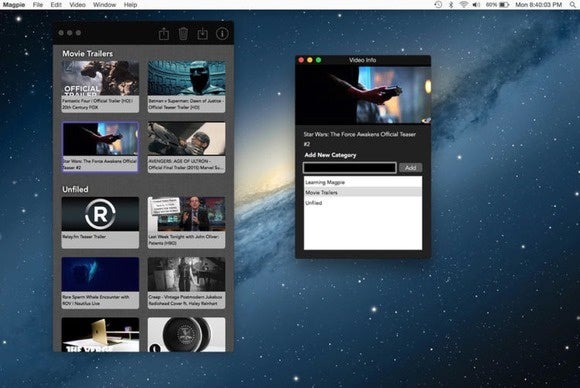Screen dimensions: 580x388
Task: Click the share icon in Magpie toolbar
Action: pos(164,34)
